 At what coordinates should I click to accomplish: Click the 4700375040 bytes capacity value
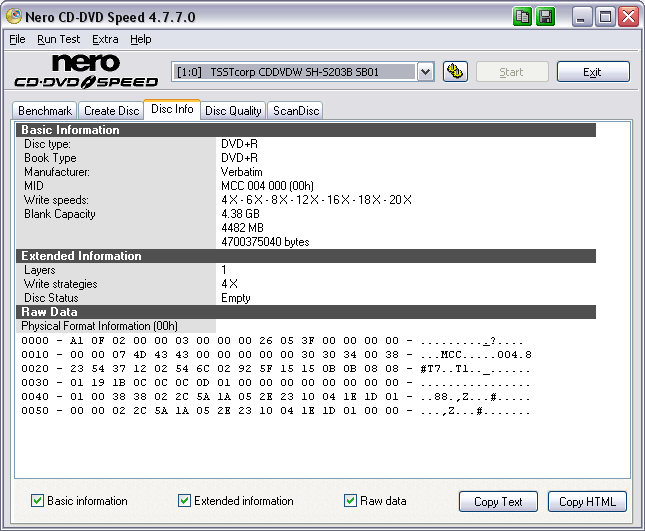point(265,242)
